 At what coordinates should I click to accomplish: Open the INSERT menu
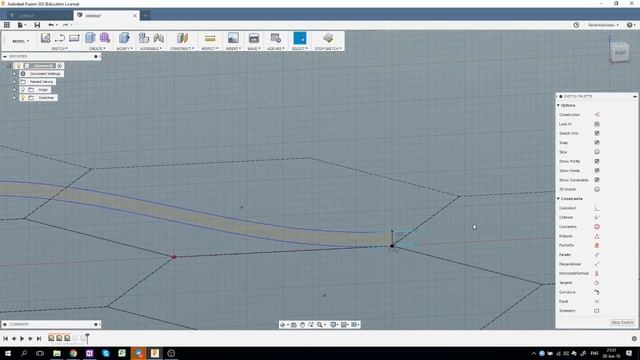233,49
